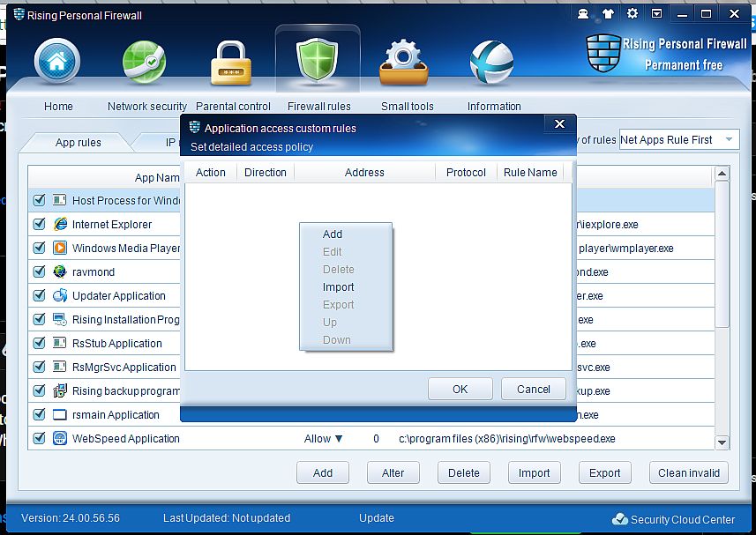Click the Security Cloud Center cloud icon
Viewport: 756px width, 535px height.
620,519
